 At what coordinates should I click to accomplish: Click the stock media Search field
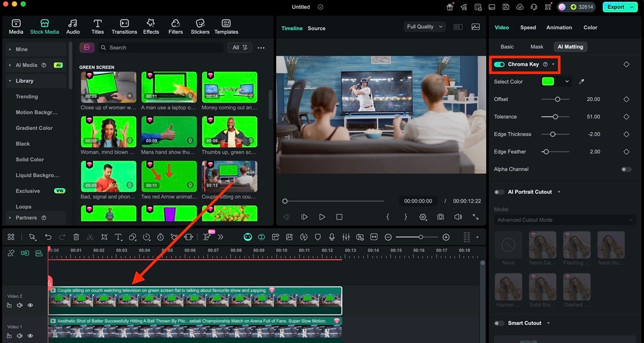point(160,48)
